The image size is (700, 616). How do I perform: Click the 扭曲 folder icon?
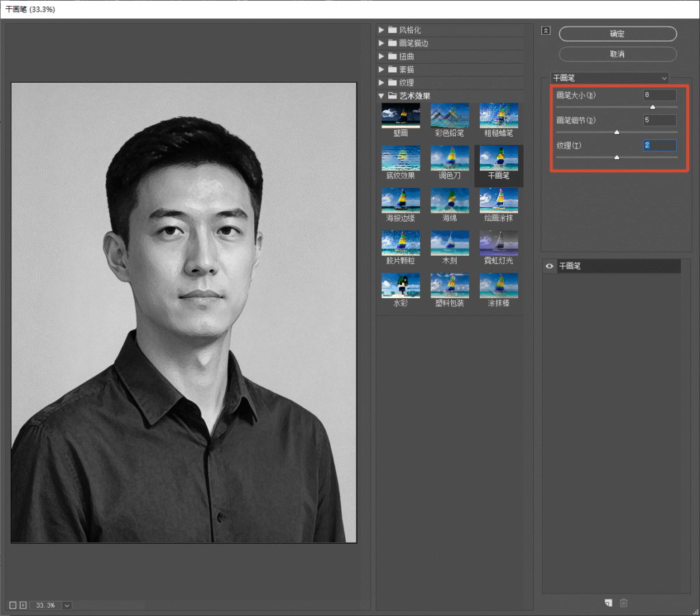pyautogui.click(x=392, y=56)
